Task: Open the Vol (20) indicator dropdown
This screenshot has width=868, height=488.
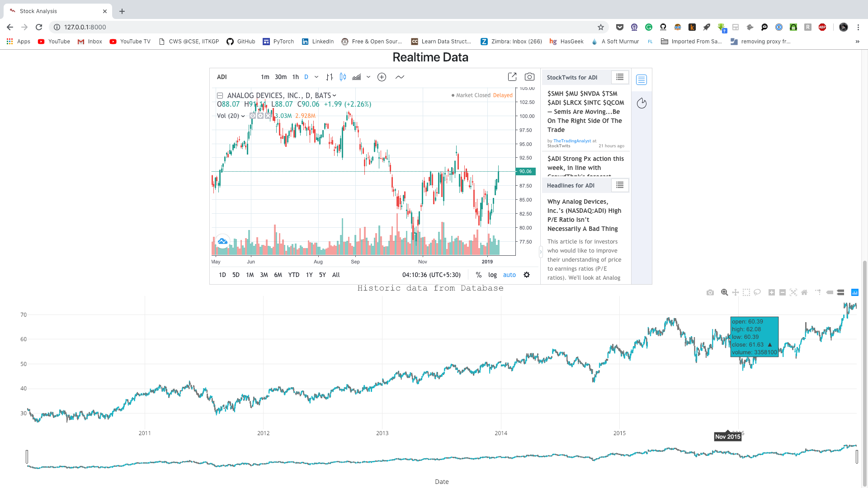Action: tap(243, 116)
